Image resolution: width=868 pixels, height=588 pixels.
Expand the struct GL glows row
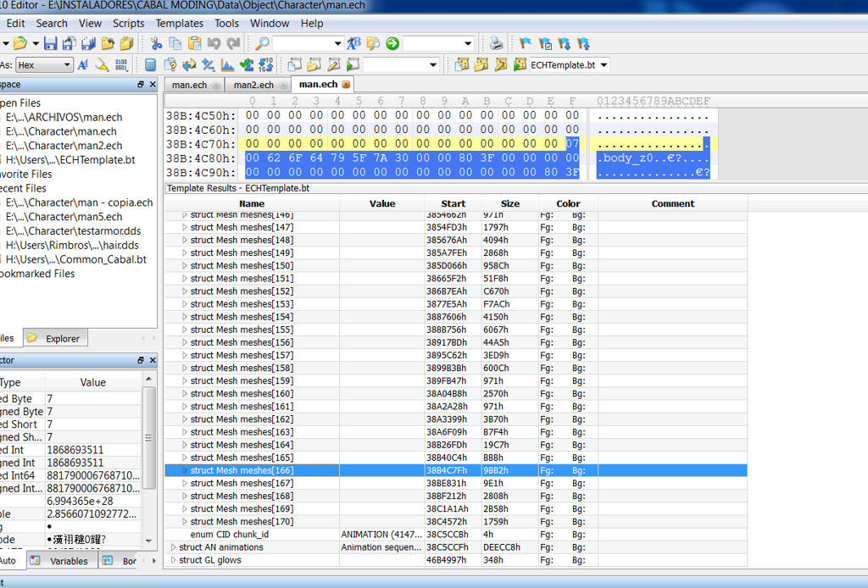(174, 560)
